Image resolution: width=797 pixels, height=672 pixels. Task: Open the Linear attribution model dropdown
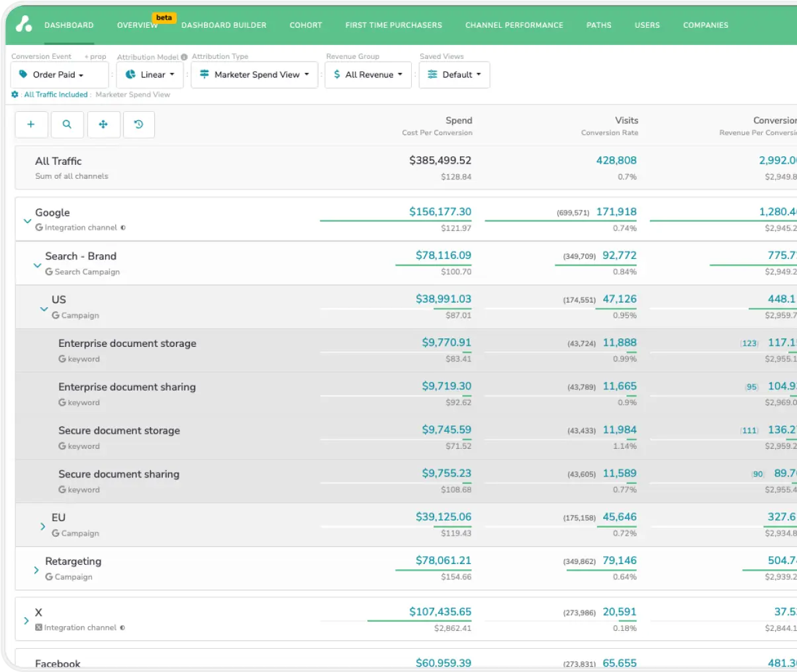150,75
